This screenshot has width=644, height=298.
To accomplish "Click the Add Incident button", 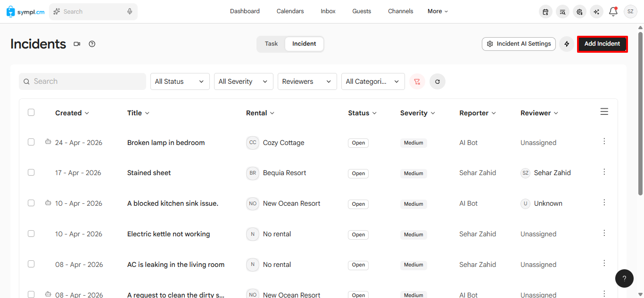I will (x=603, y=44).
